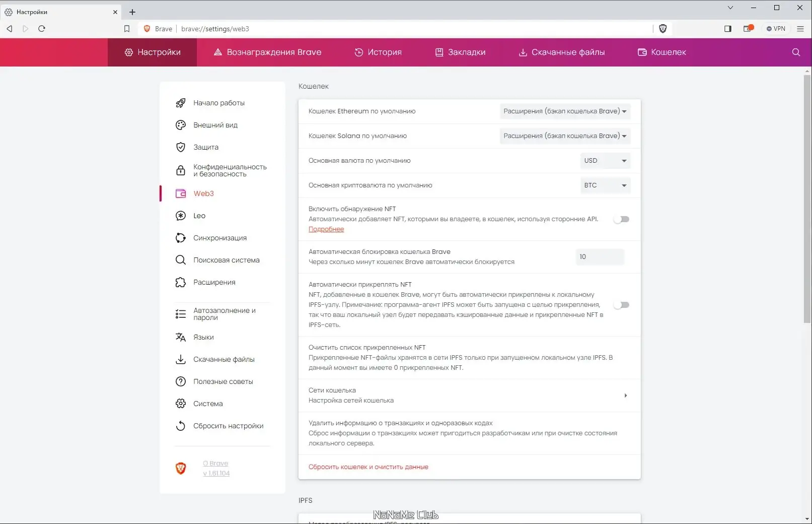Click the Web3 wallet icon in sidebar

pyautogui.click(x=181, y=193)
